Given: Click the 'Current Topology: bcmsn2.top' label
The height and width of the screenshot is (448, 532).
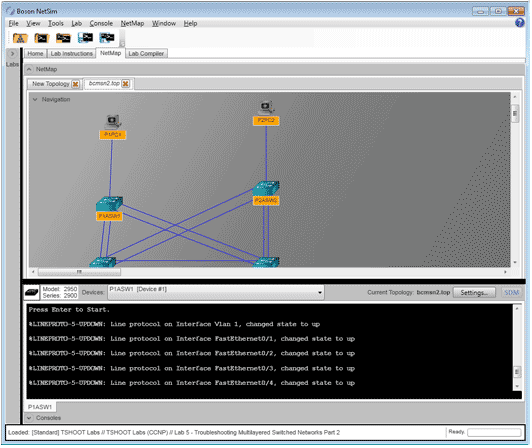Looking at the screenshot, I should [x=408, y=293].
